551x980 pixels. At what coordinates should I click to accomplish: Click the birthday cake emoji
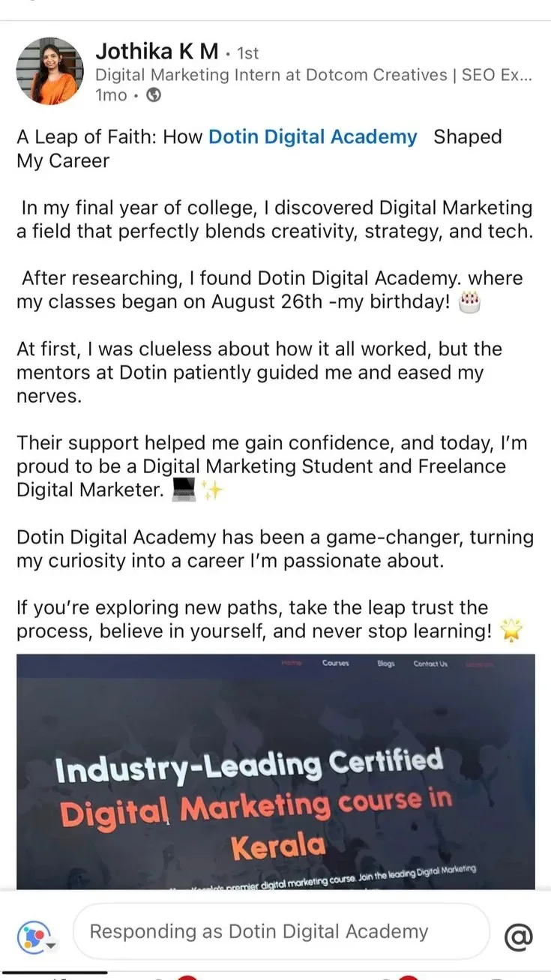click(470, 302)
